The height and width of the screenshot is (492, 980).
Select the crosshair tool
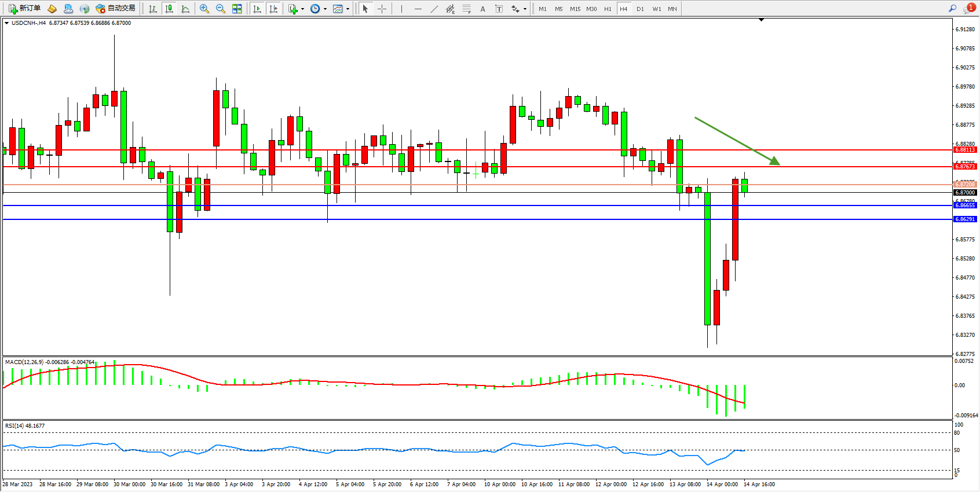382,9
